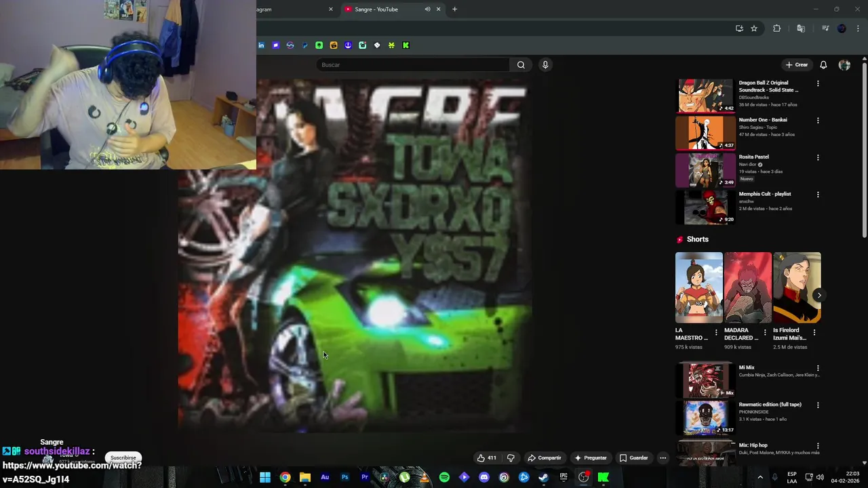This screenshot has width=868, height=488.
Task: Open Epic Games Launcher from taskbar
Action: tap(564, 477)
